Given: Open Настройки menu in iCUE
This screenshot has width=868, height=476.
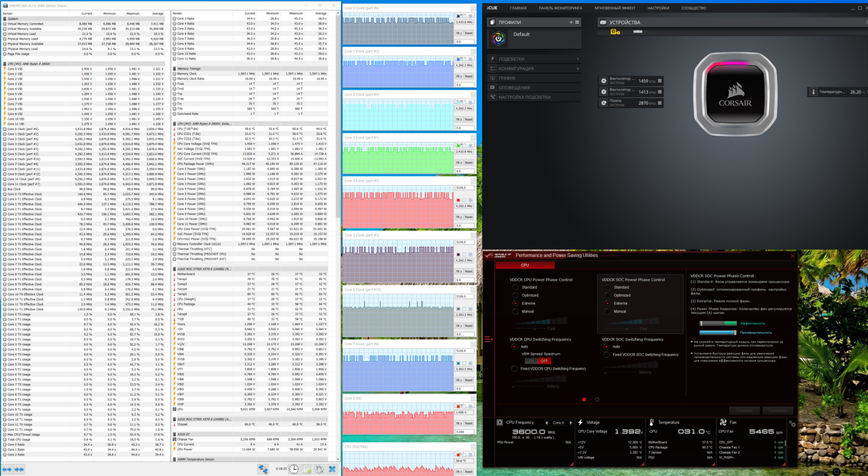Looking at the screenshot, I should point(658,8).
